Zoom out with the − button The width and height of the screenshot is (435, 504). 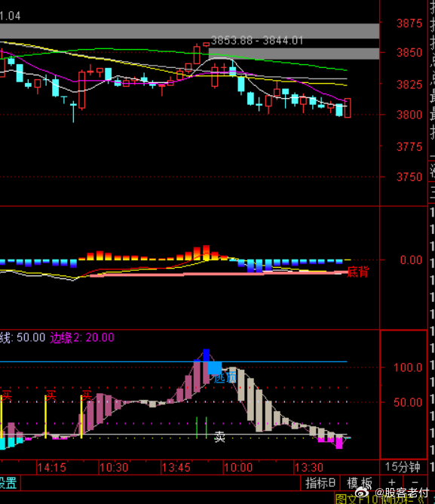tap(415, 483)
